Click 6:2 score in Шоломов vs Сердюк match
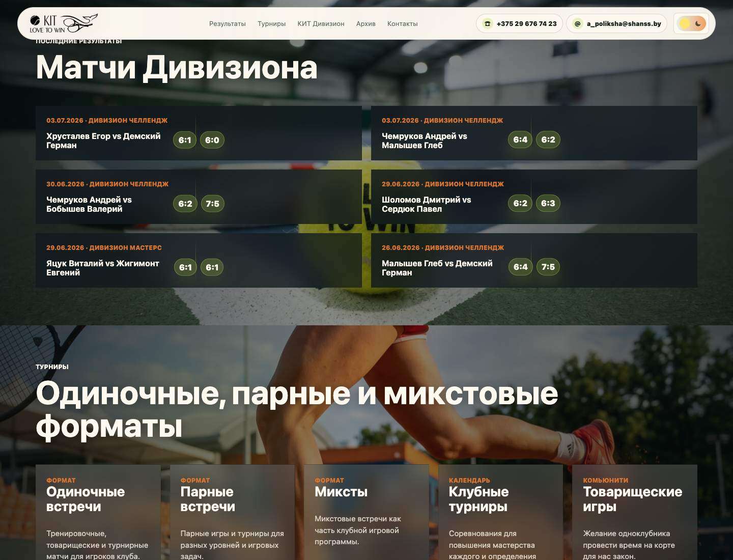Viewport: 733px width, 560px height. pos(520,203)
